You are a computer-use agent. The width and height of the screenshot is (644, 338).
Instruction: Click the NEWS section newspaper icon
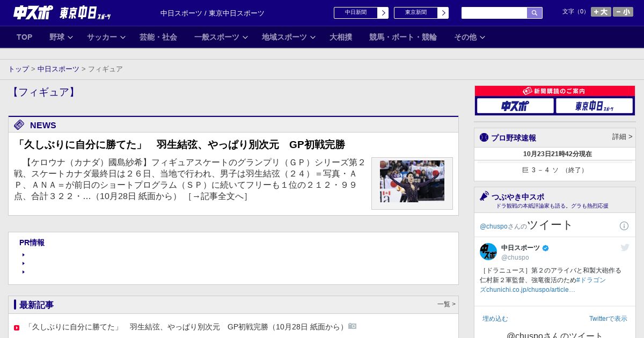coord(19,125)
